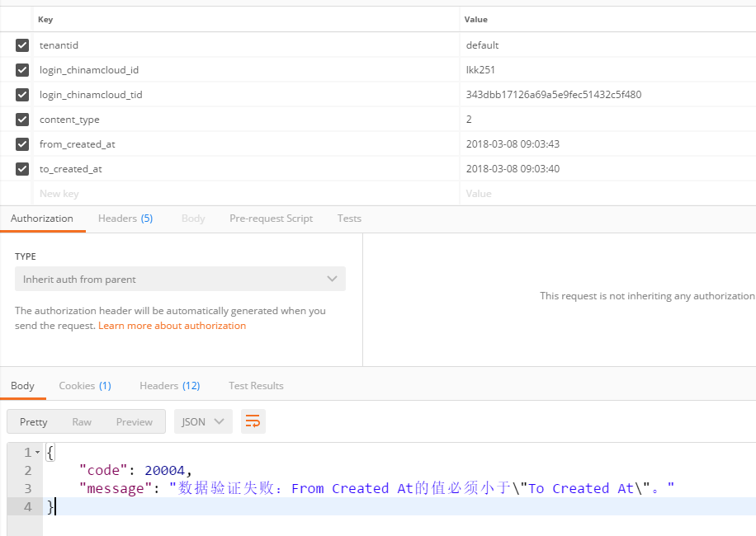Select Raw response view
756x536 pixels.
click(x=82, y=422)
